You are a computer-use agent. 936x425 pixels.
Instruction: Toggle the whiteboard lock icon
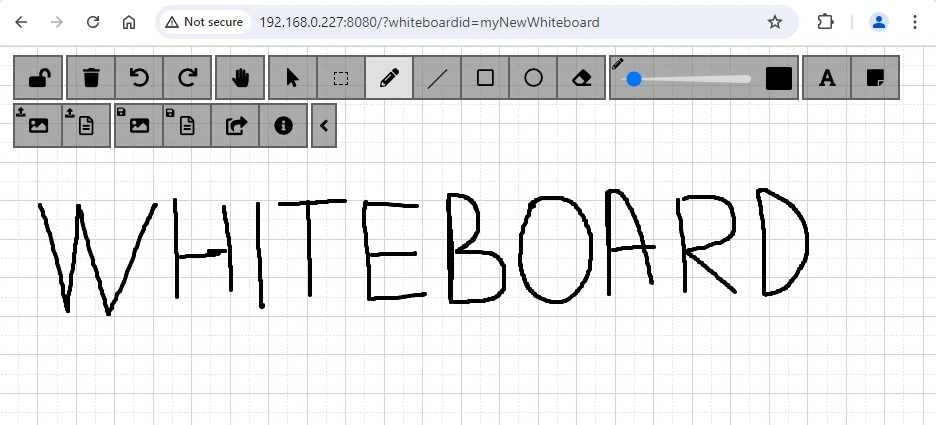[38, 77]
